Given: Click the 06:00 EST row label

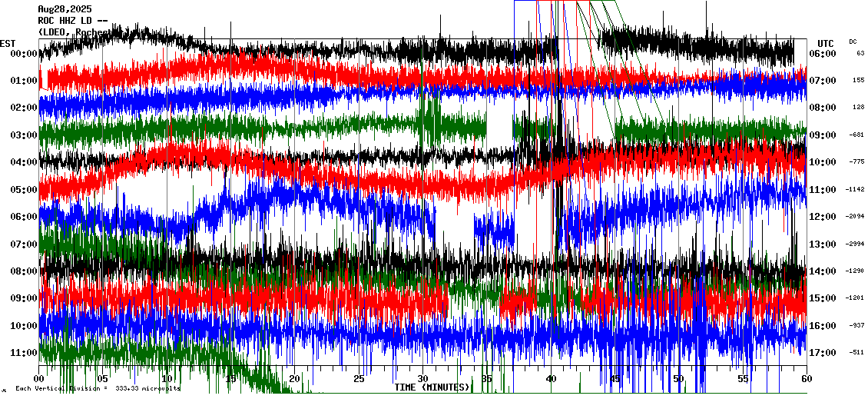Looking at the screenshot, I should 23,217.
